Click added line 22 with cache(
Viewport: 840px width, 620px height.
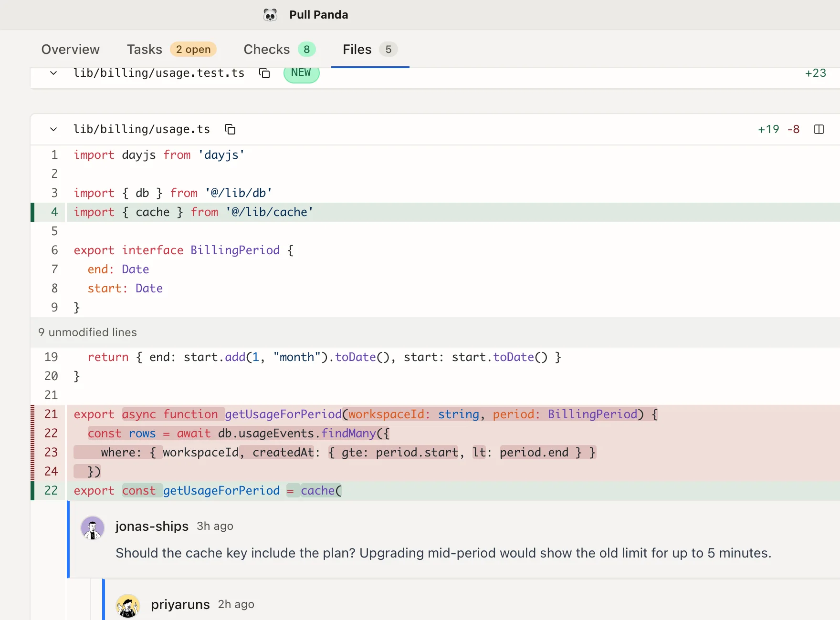pos(435,491)
